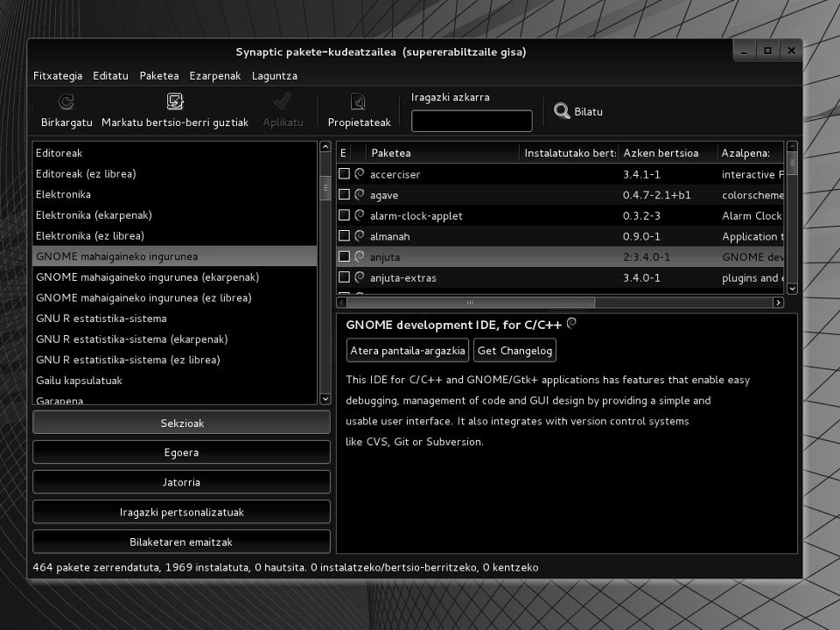The width and height of the screenshot is (840, 630).
Task: Click the package list scroll-down arrow
Action: coord(792,288)
